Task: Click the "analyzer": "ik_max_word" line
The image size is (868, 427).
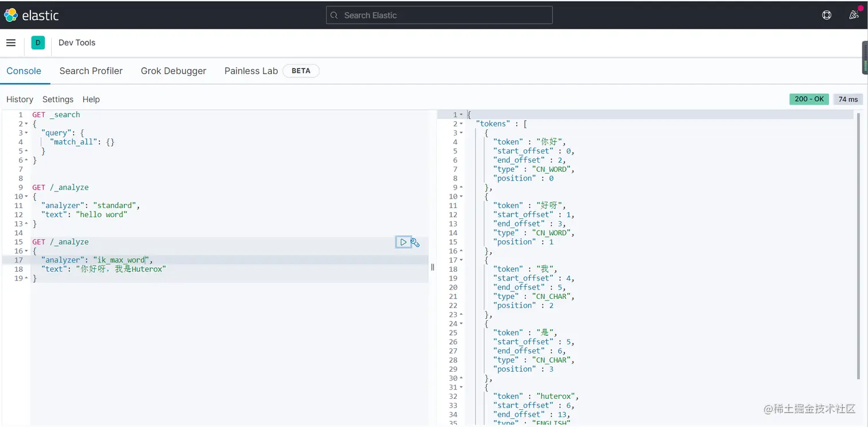Action: 97,260
